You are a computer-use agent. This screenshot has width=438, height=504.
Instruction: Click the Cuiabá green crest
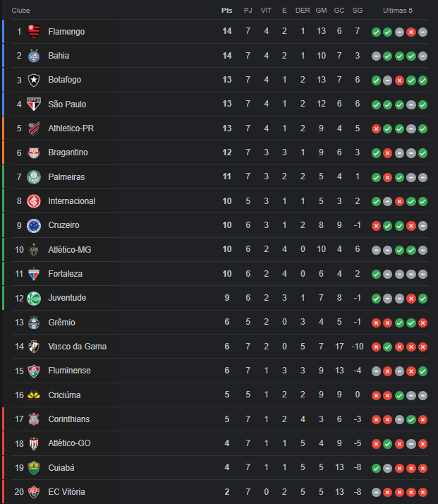click(x=34, y=468)
